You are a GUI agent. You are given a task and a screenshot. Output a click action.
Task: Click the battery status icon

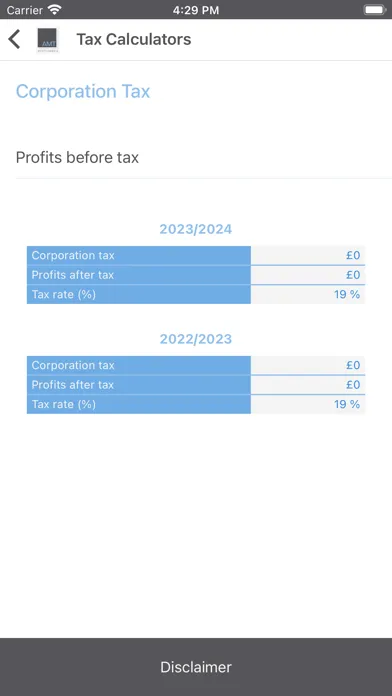click(375, 10)
